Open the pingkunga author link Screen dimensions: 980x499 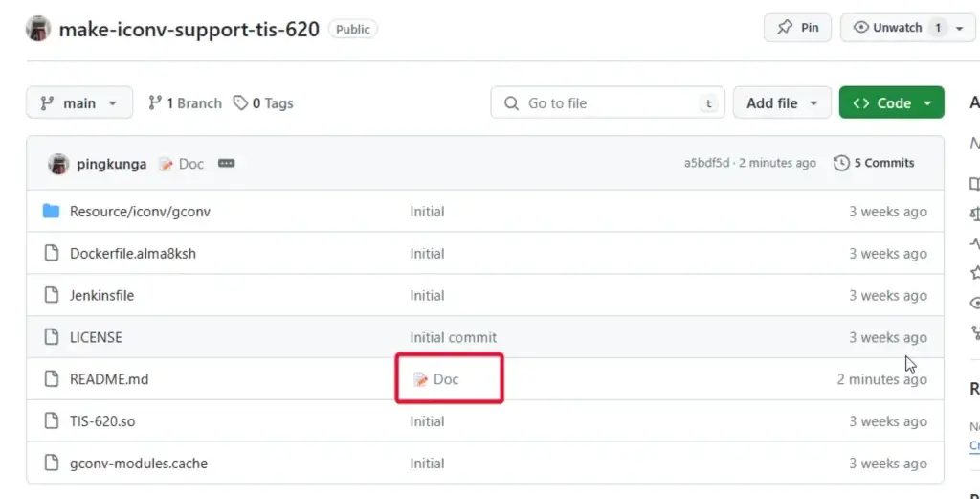pyautogui.click(x=112, y=164)
